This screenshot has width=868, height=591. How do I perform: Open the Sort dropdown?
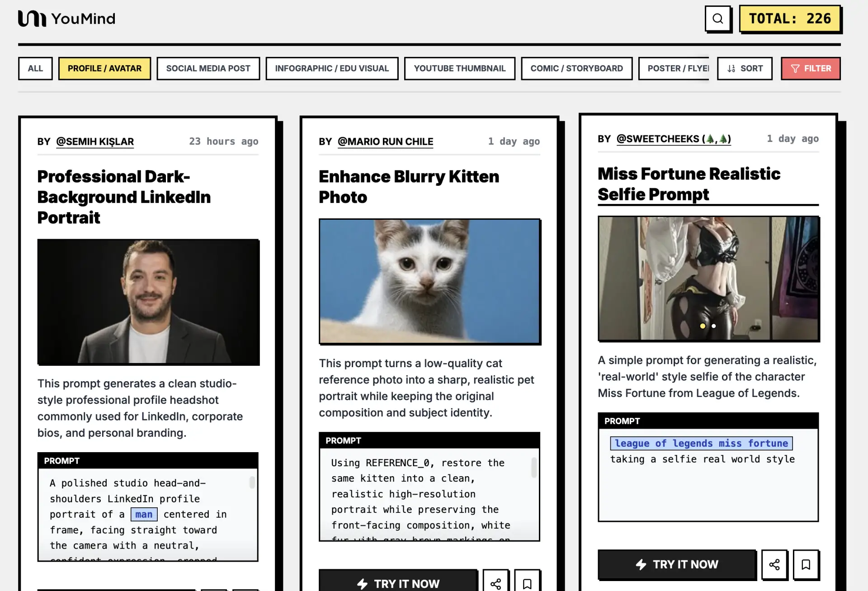click(x=745, y=69)
